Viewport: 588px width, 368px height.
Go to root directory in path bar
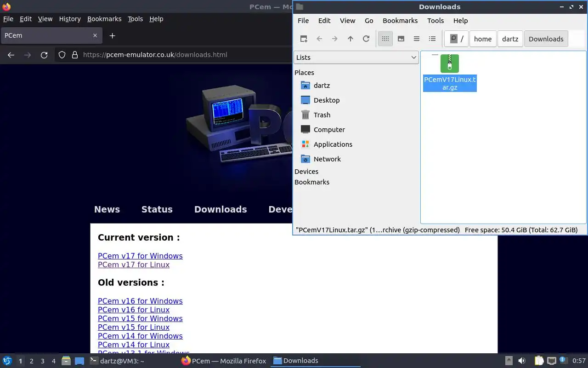457,39
